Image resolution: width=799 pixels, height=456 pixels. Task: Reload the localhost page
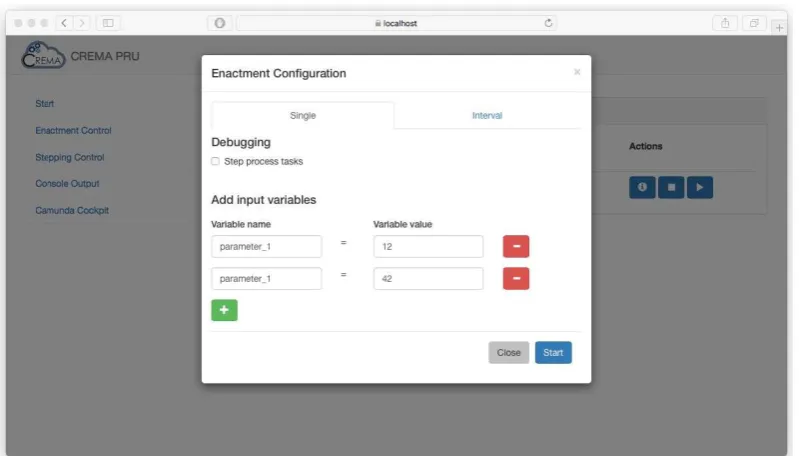[548, 23]
